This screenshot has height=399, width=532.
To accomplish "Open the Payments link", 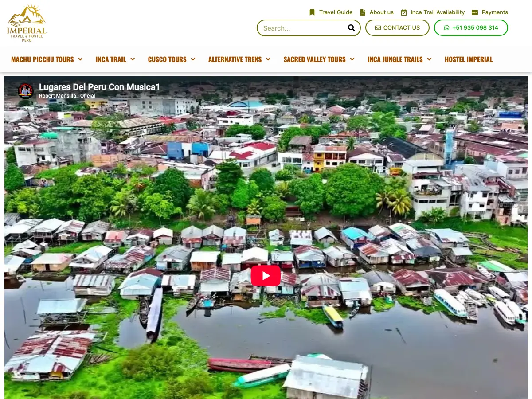I will pos(495,12).
